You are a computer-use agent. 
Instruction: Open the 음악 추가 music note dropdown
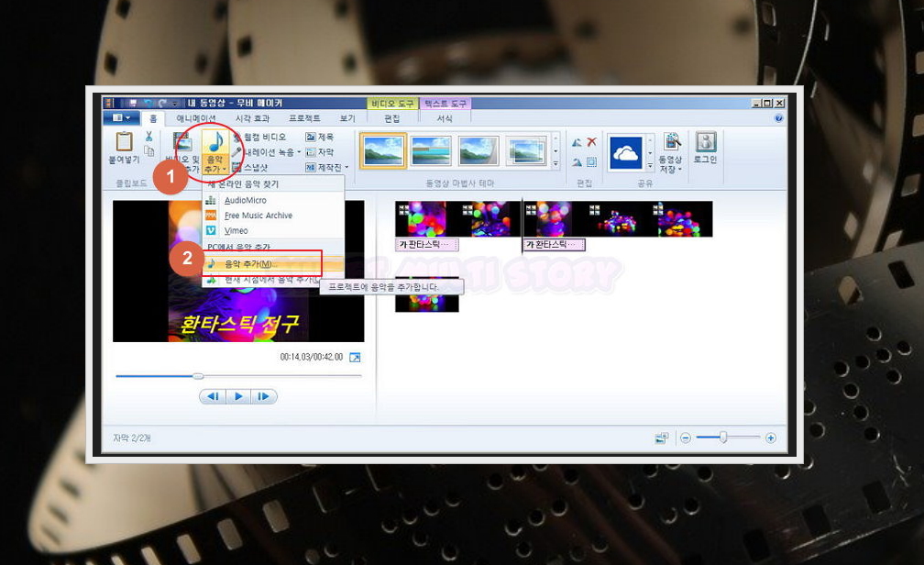(214, 151)
